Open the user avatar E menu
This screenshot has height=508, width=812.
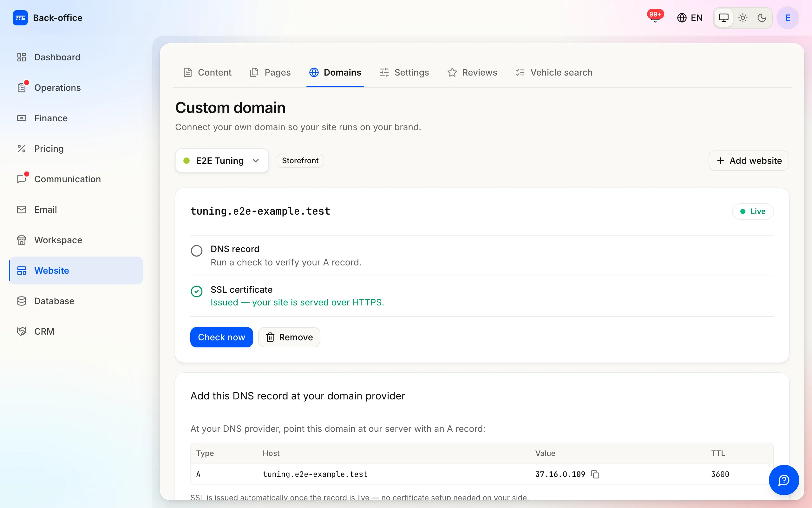pos(788,18)
